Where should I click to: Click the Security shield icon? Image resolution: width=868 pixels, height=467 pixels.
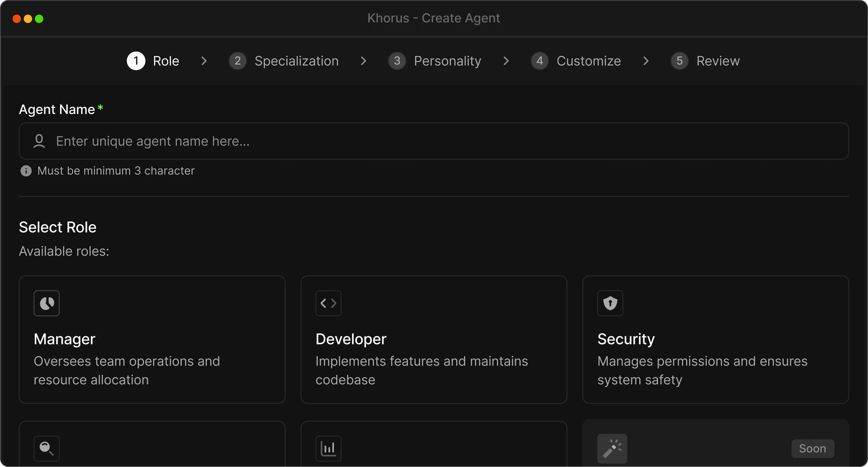[x=610, y=303]
